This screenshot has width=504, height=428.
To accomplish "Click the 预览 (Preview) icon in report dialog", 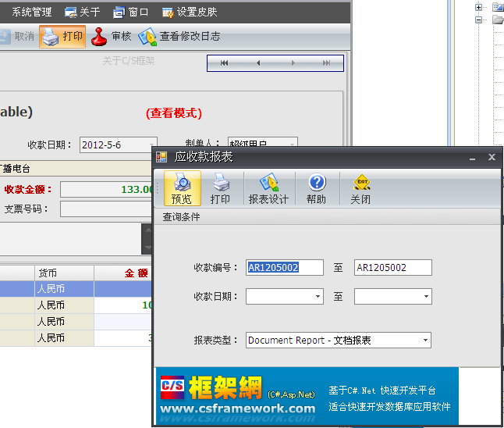I will pos(182,188).
